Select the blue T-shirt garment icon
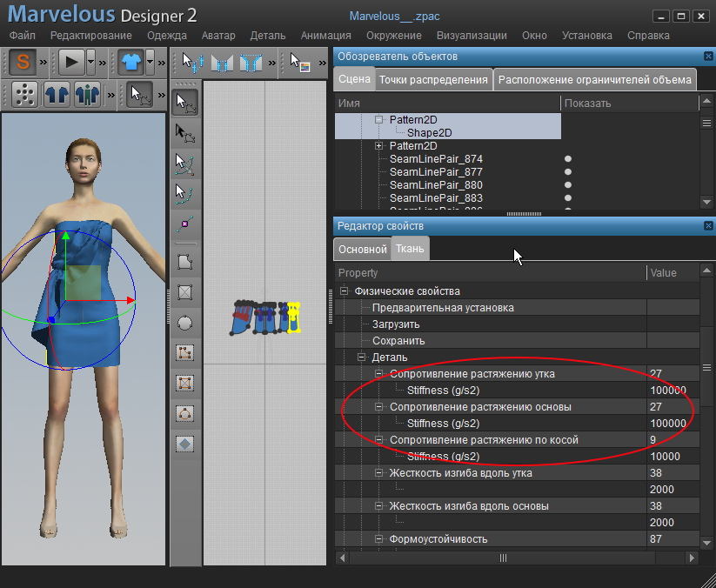This screenshot has height=588, width=716. click(x=131, y=63)
